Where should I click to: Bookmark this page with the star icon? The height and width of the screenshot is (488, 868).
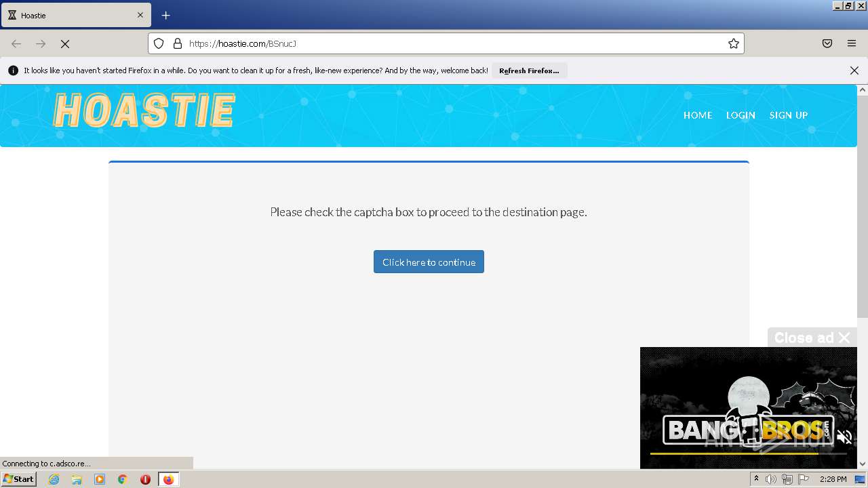coord(733,43)
